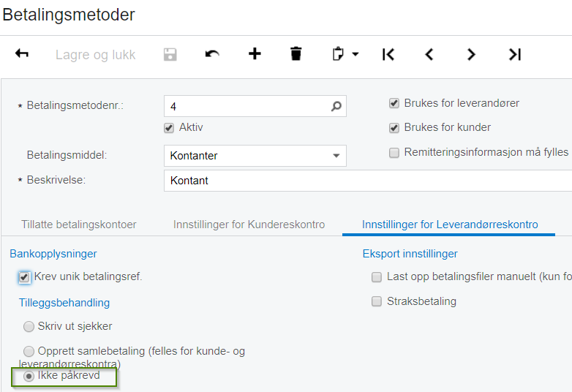Image resolution: width=572 pixels, height=392 pixels.
Task: Go to previous record arrow
Action: [x=429, y=54]
